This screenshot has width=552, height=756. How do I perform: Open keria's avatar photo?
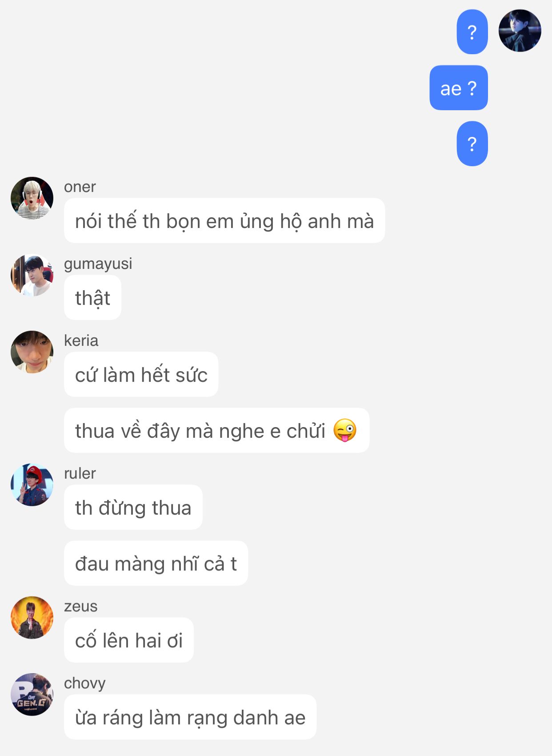[x=32, y=352]
